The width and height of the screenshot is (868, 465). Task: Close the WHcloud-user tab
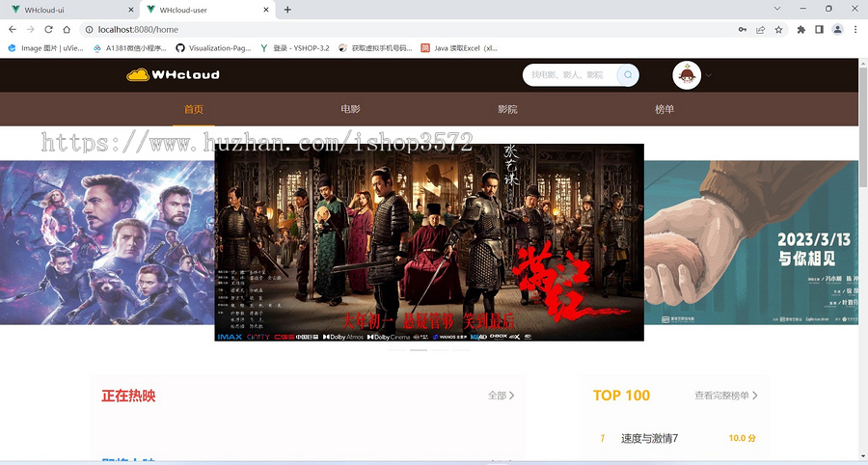266,10
